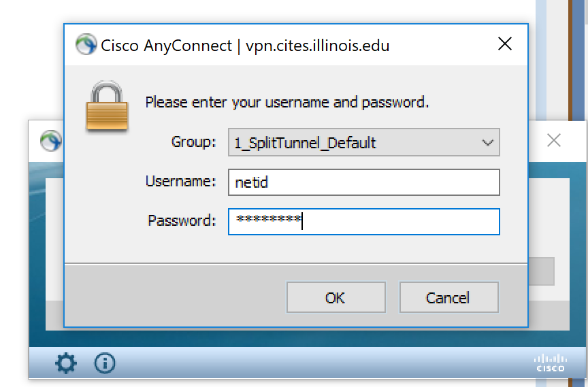Click the Cisco logo in the background window

coord(550,363)
